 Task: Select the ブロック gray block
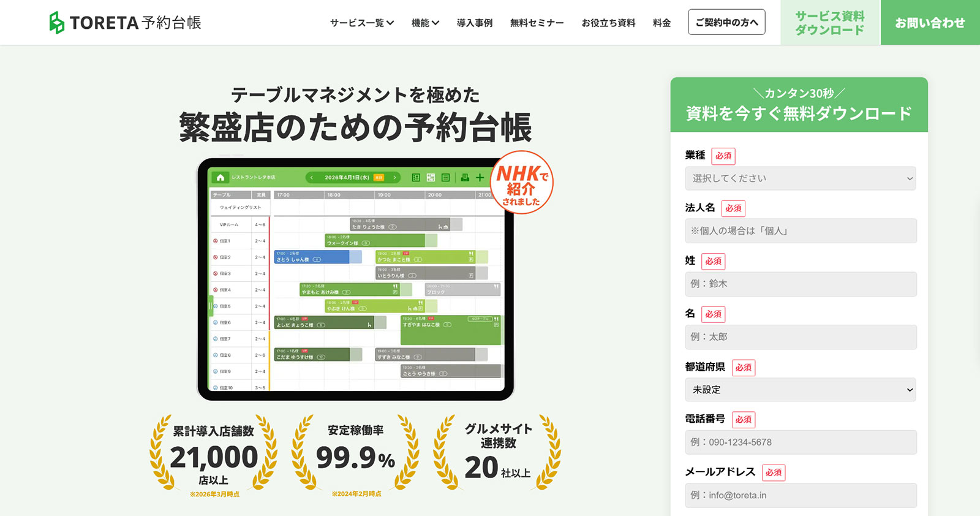pos(463,289)
